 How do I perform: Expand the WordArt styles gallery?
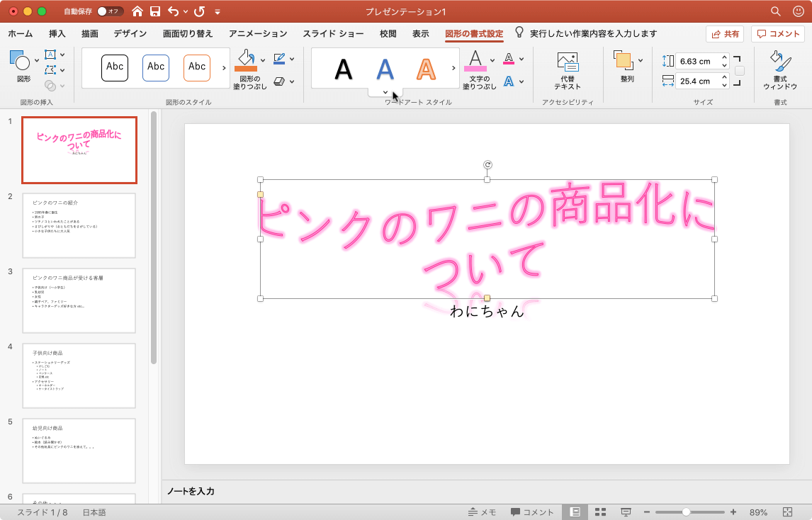coord(385,92)
